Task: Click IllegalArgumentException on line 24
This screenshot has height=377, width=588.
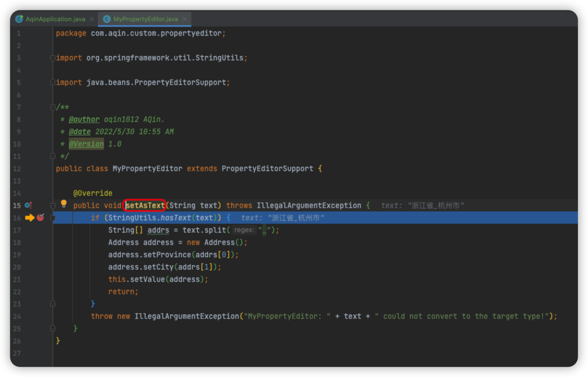Action: 187,316
